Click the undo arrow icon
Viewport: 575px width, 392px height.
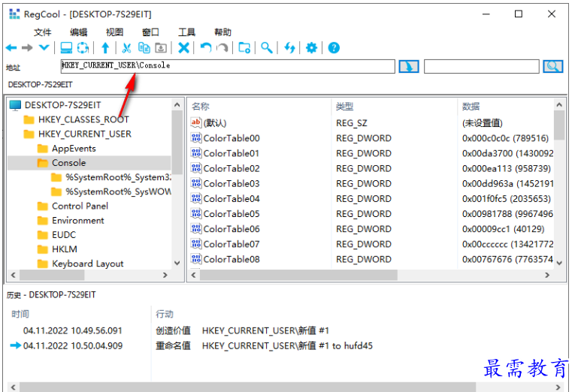(x=206, y=47)
